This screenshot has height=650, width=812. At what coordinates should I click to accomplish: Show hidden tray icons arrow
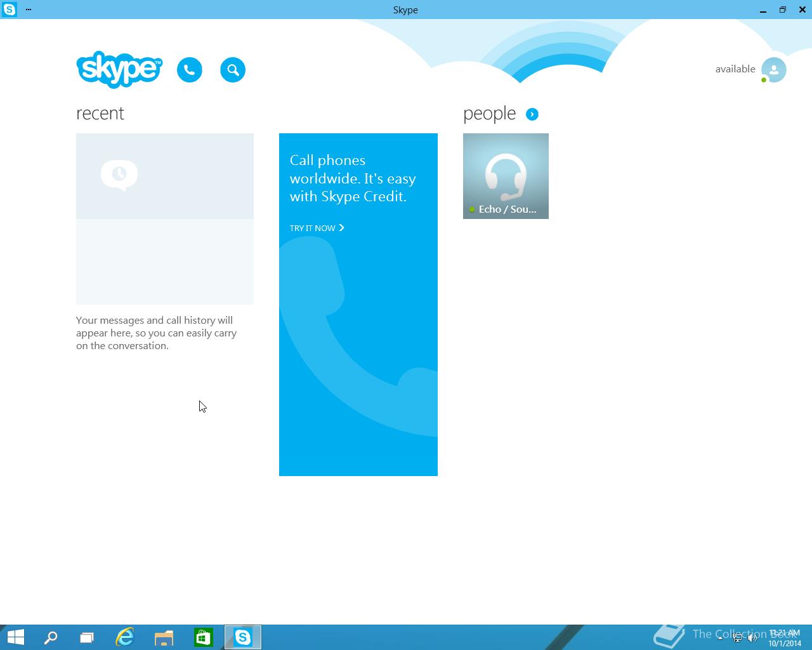tap(720, 638)
